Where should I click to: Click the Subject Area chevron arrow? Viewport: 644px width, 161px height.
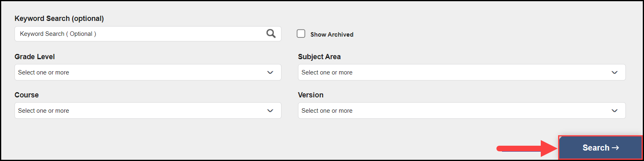click(x=615, y=72)
